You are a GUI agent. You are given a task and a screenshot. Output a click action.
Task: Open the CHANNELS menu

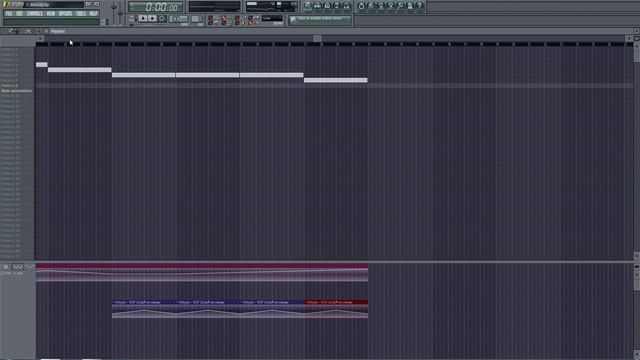click(35, 13)
